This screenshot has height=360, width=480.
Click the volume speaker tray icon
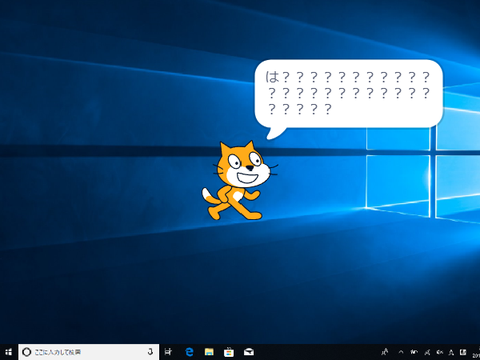point(440,352)
